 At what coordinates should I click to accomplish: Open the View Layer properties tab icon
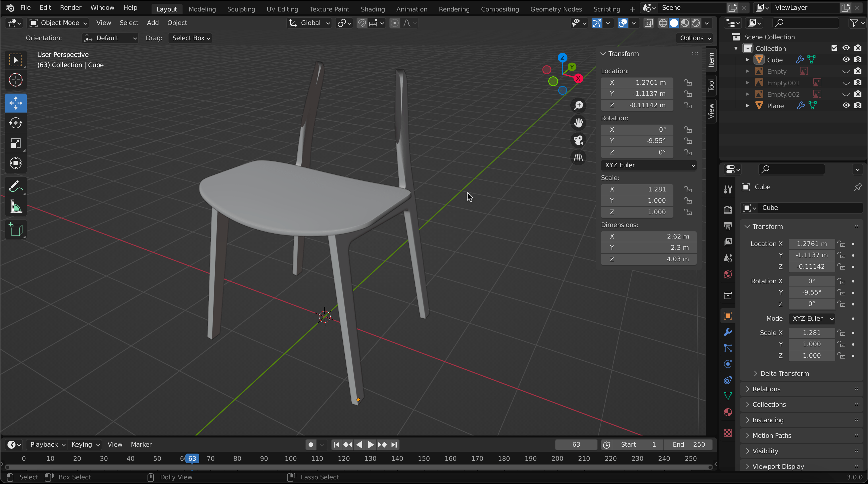tap(728, 242)
